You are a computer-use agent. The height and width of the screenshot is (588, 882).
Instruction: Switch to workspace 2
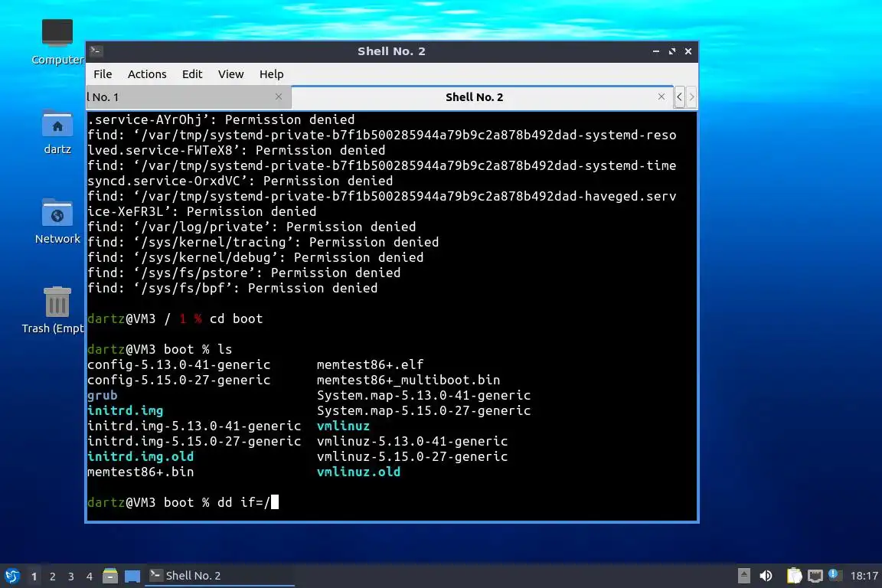click(53, 577)
